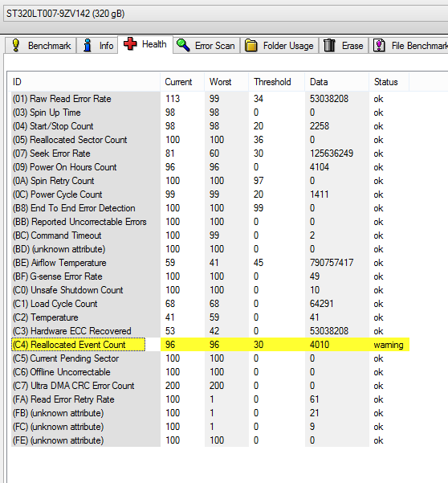Open the Erase tab
The image size is (448, 483).
point(344,45)
